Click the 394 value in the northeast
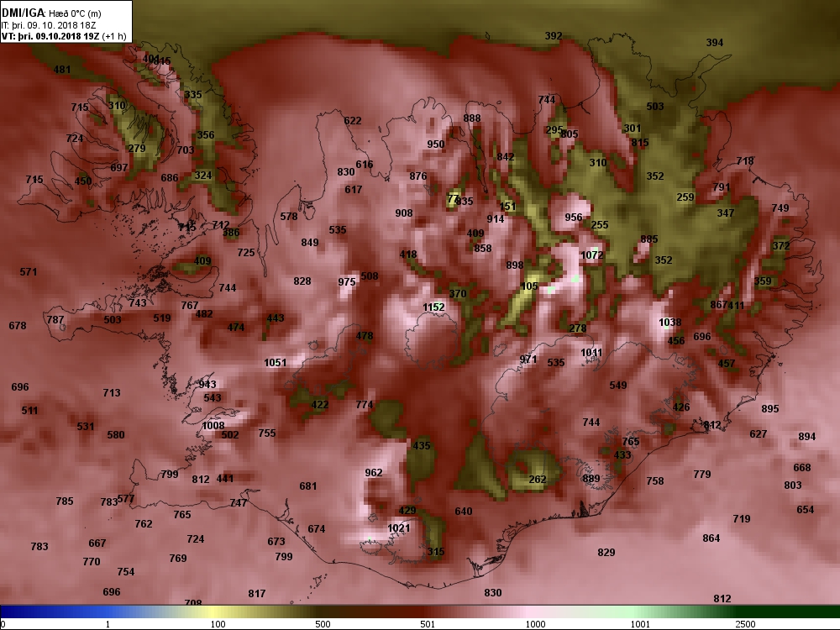The width and height of the screenshot is (840, 630). coord(715,42)
